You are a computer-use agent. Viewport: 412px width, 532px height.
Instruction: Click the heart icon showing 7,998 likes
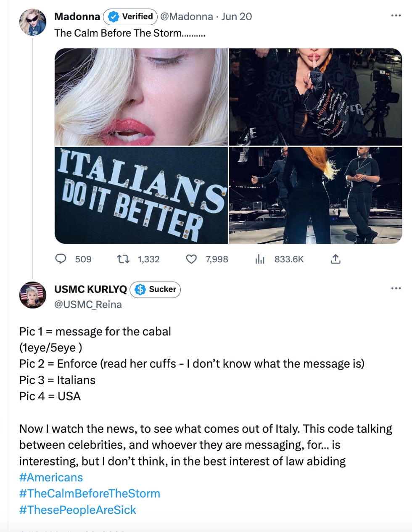coord(191,259)
